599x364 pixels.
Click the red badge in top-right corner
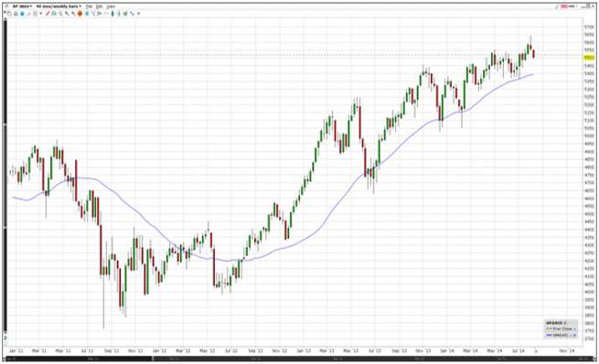[x=564, y=6]
